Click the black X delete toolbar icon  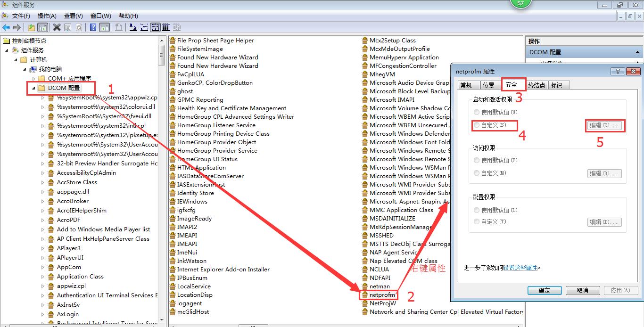57,27
